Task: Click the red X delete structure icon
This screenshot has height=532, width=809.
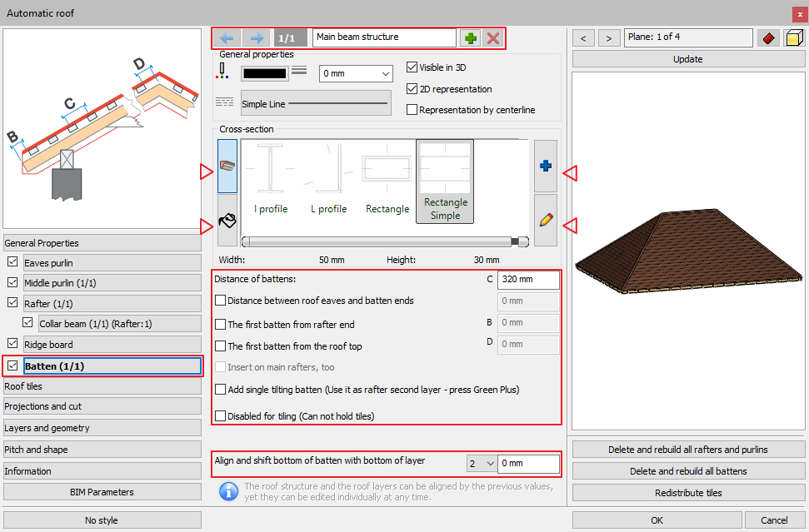Action: click(493, 38)
